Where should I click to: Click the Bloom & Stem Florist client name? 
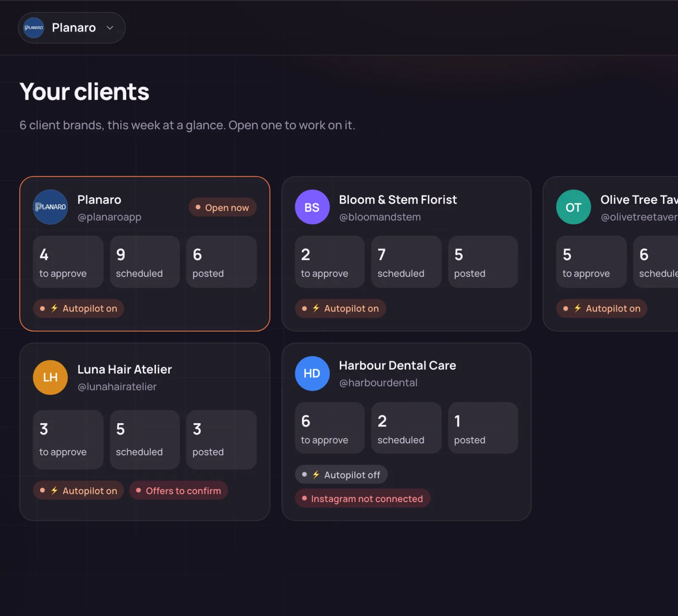pyautogui.click(x=398, y=200)
